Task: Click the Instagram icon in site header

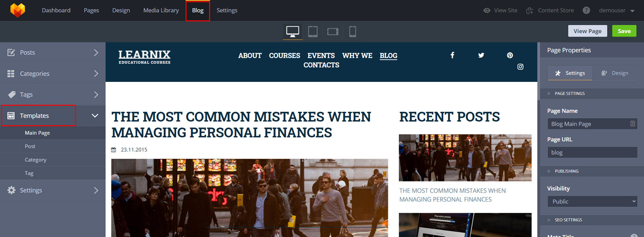Action: pyautogui.click(x=520, y=67)
